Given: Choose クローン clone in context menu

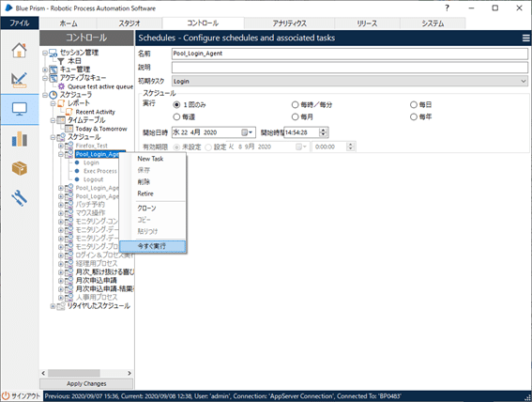Looking at the screenshot, I should (146, 209).
